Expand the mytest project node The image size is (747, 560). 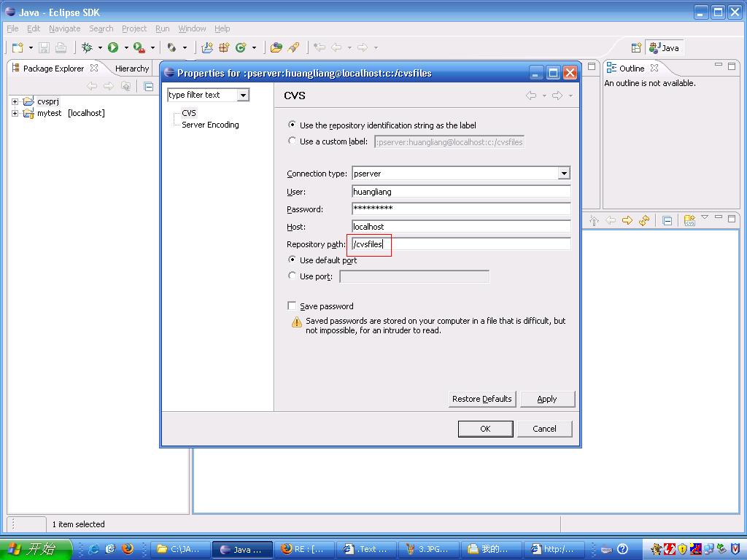coord(15,113)
